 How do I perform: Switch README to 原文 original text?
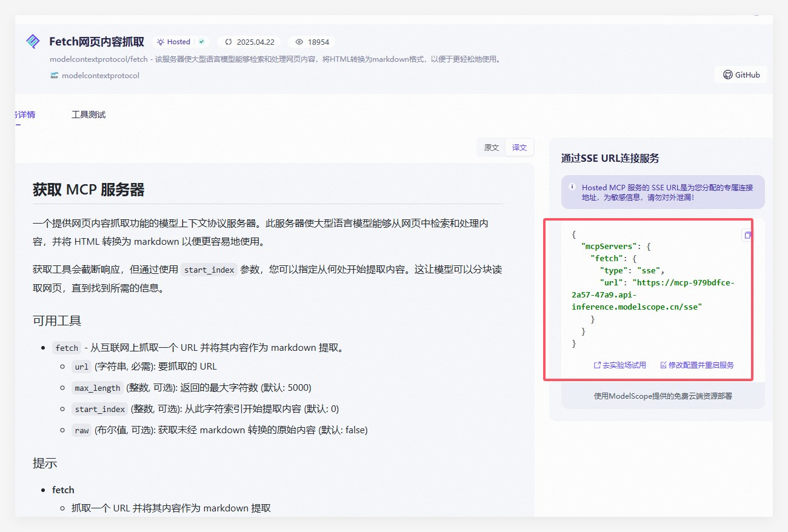pos(492,148)
